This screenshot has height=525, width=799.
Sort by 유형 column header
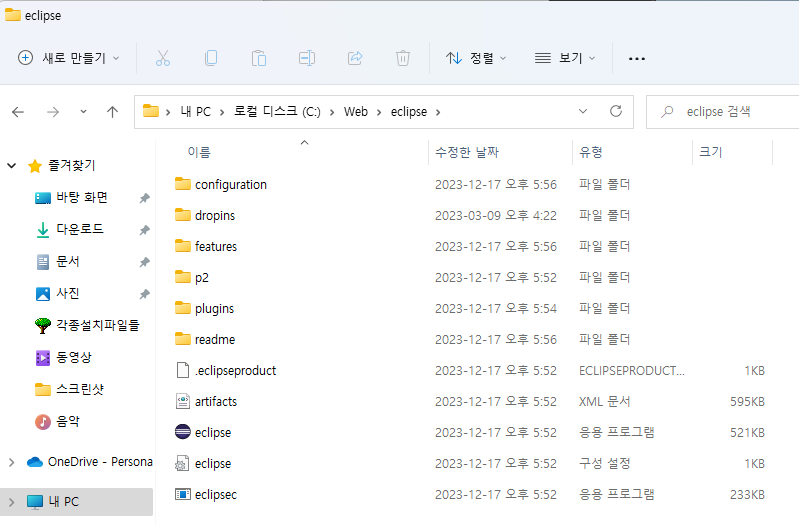[591, 152]
